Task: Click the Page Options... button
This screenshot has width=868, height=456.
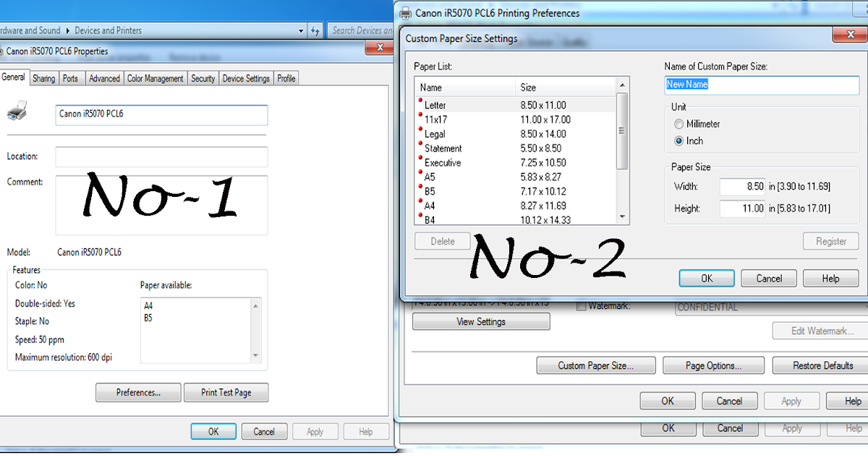Action: pos(713,366)
